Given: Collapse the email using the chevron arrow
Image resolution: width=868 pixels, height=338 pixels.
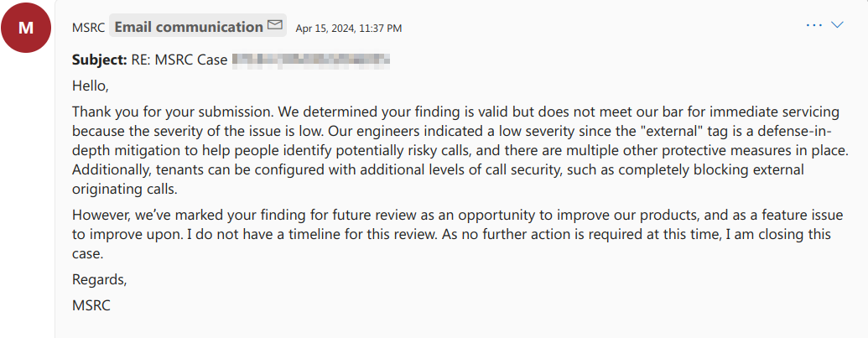Looking at the screenshot, I should [838, 25].
